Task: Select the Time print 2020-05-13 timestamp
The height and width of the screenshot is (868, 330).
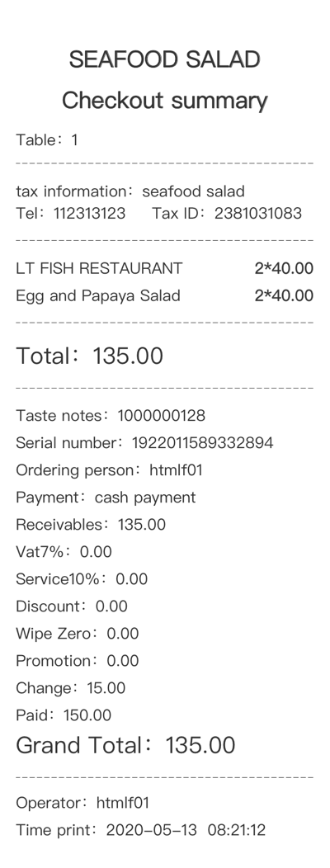Action: tap(140, 830)
